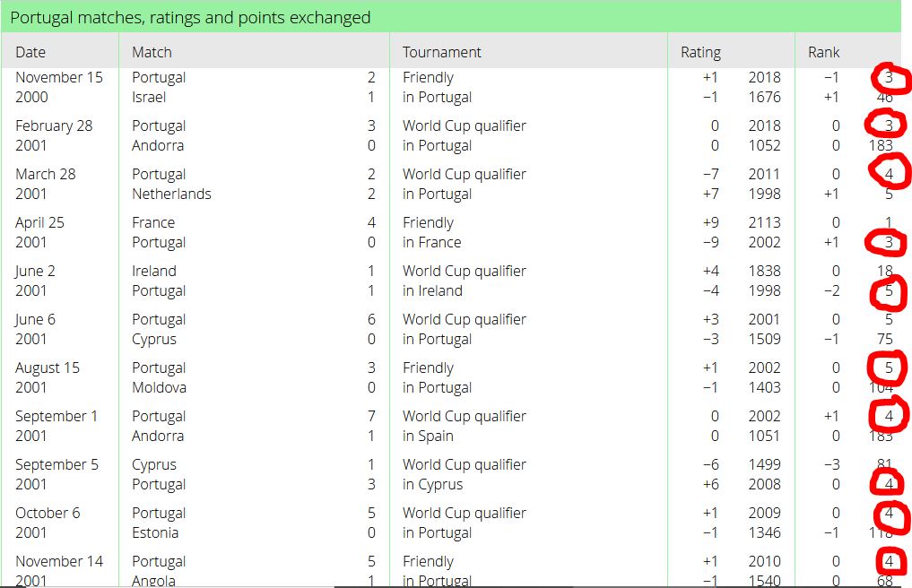Click the table title Portugal matches, ratings
Screen dimensions: 912x588
pos(190,17)
